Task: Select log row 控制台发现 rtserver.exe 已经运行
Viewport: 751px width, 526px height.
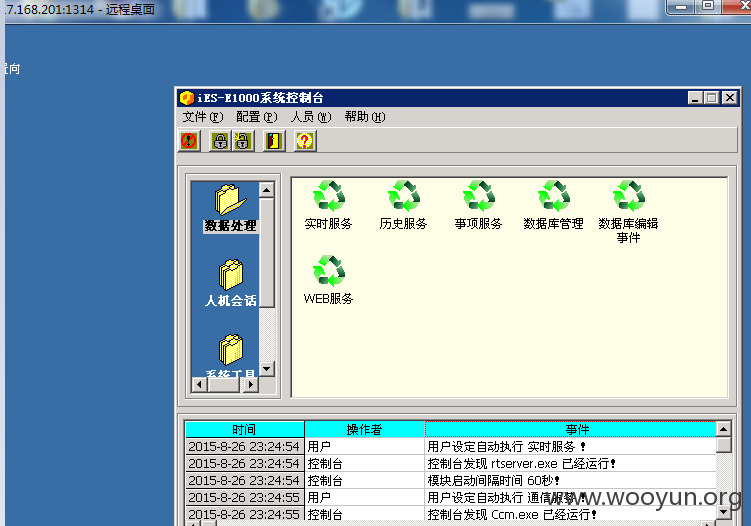Action: (451, 463)
